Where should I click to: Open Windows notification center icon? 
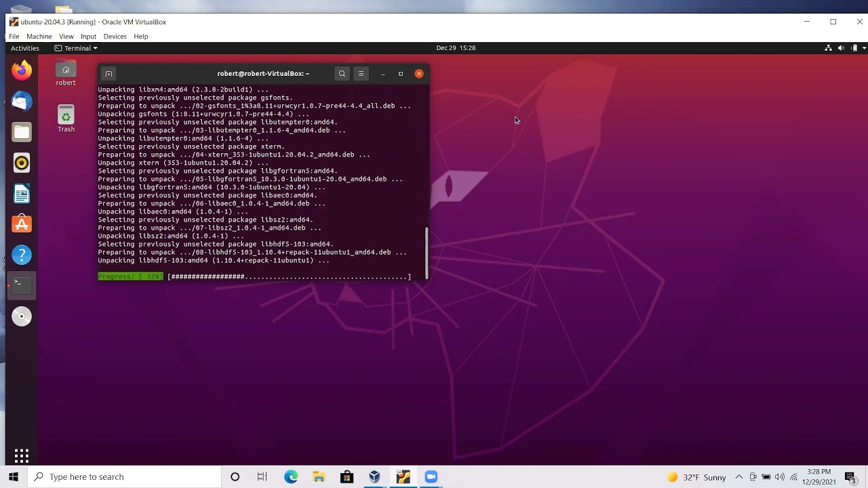coord(850,477)
